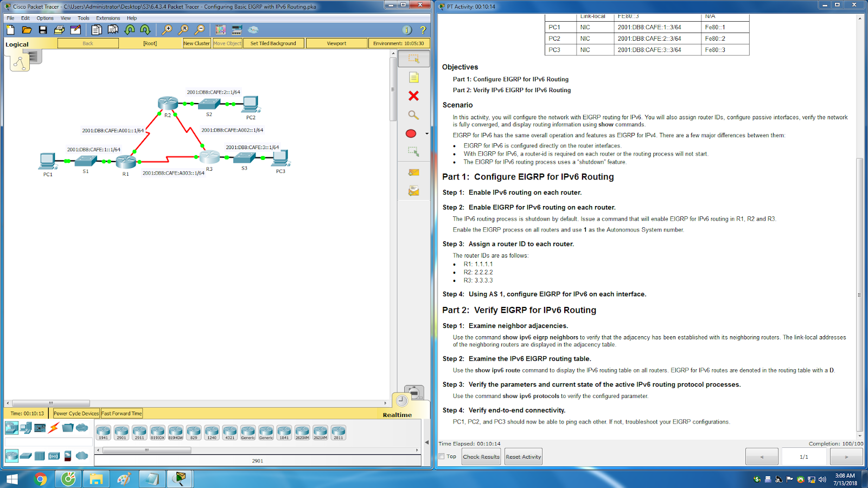Click the cloud icon in main toolbar
The width and height of the screenshot is (868, 488).
[253, 30]
